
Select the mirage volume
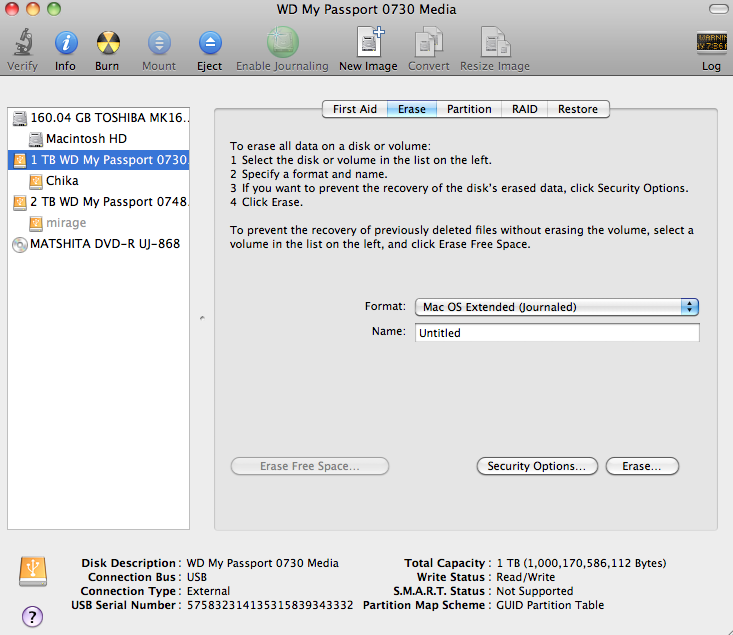[99, 223]
